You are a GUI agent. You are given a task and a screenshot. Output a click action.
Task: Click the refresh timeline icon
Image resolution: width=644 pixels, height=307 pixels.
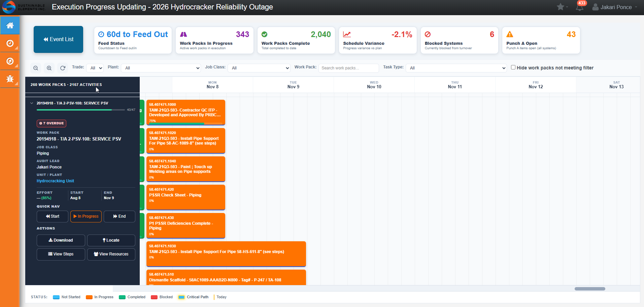[63, 68]
